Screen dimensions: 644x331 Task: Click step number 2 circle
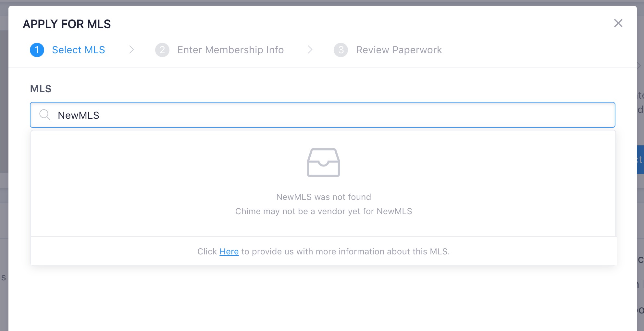162,50
